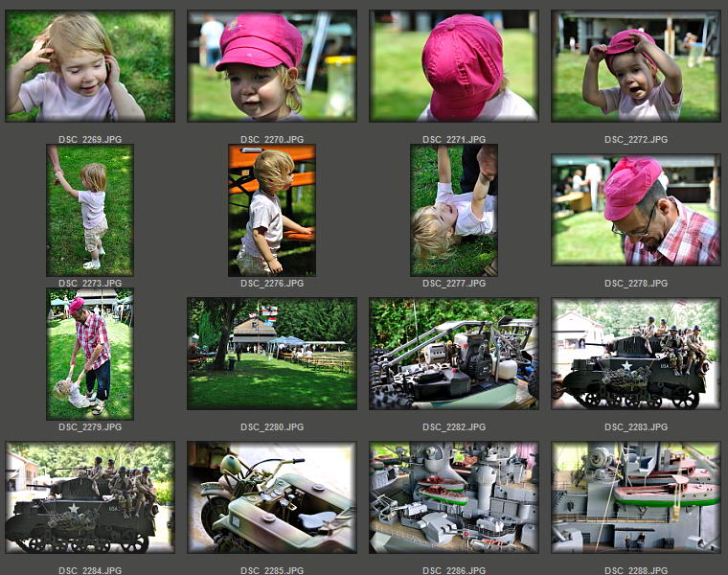Select the DSC_2285 model motorcycle photo
728x575 pixels.
coord(272,497)
